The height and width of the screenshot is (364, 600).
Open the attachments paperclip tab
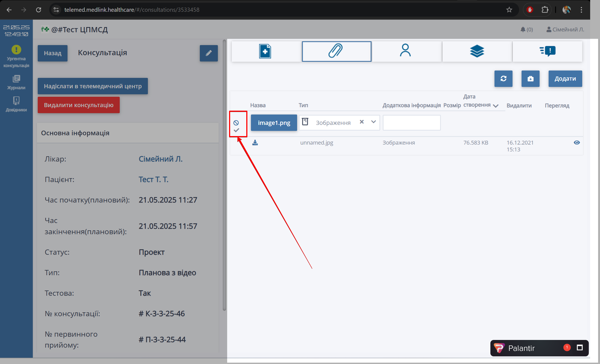pyautogui.click(x=336, y=51)
